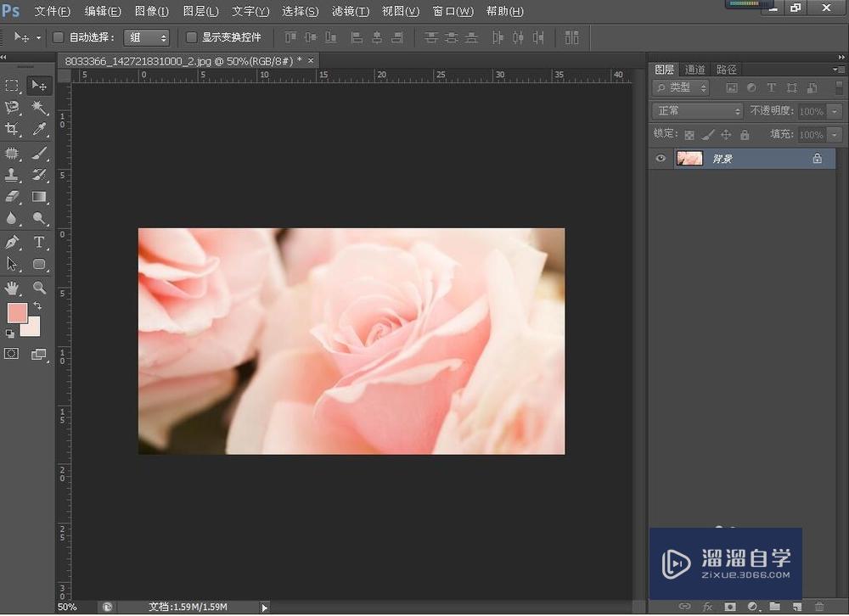Open the 正常 blend mode dropdown

coord(697,111)
